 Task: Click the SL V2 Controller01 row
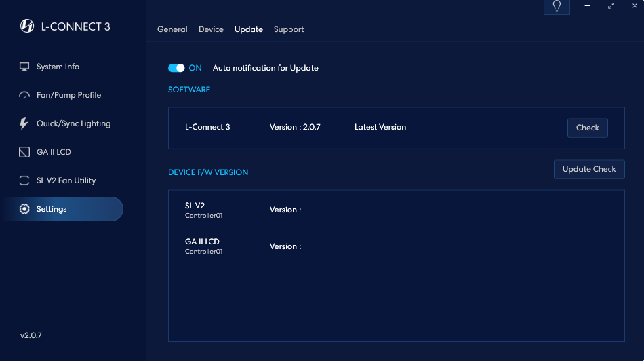pos(397,210)
